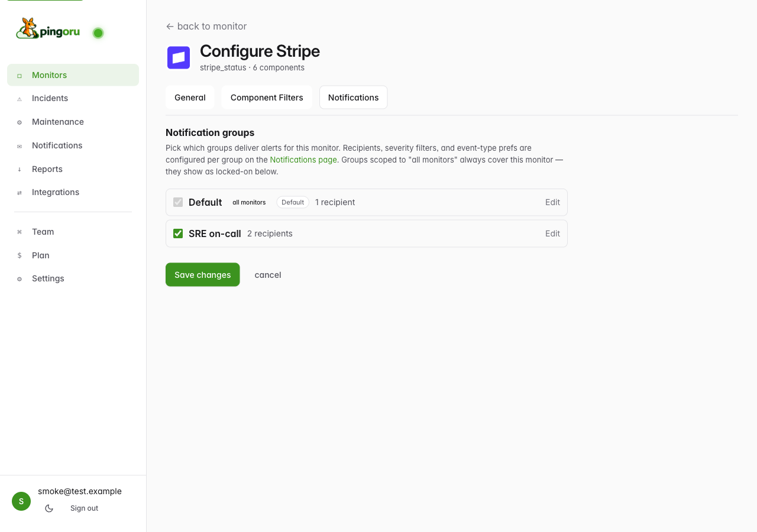Edit the Default notification group
This screenshot has width=757, height=532.
[x=552, y=202]
